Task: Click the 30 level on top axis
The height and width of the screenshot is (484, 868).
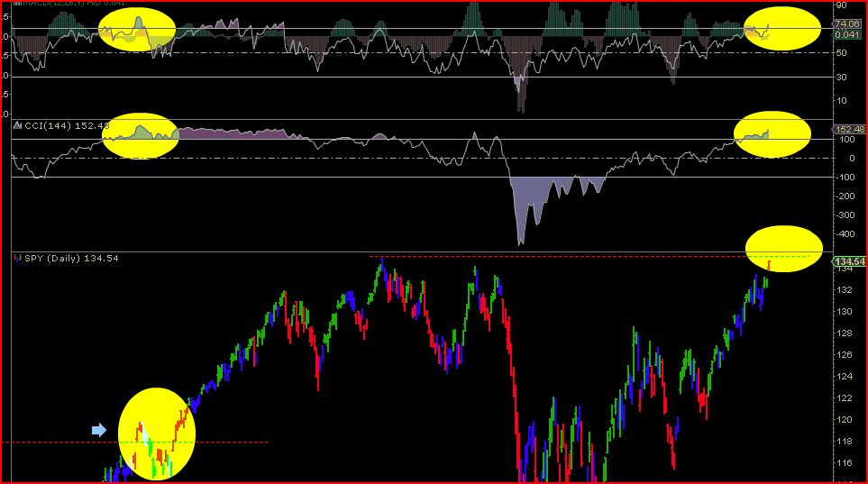Action: 841,77
